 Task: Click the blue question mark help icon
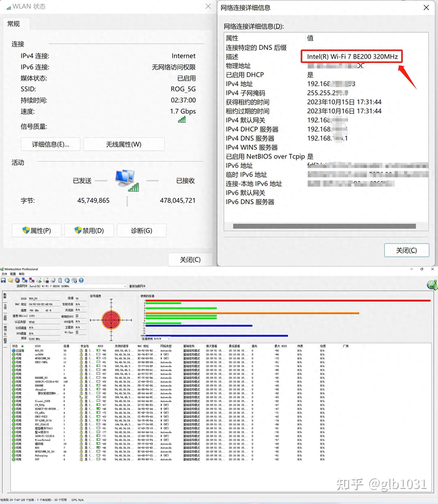tap(81, 280)
